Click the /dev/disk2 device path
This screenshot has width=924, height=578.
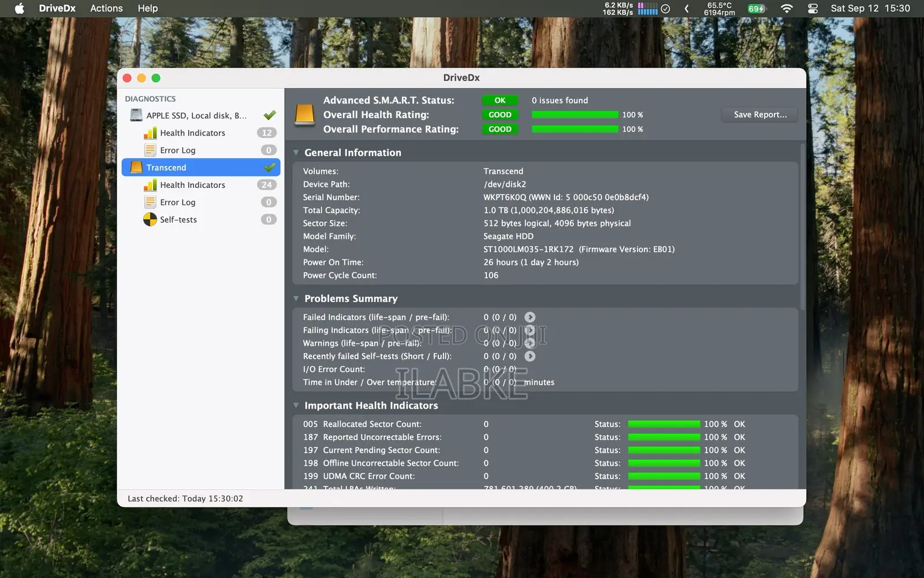(505, 184)
